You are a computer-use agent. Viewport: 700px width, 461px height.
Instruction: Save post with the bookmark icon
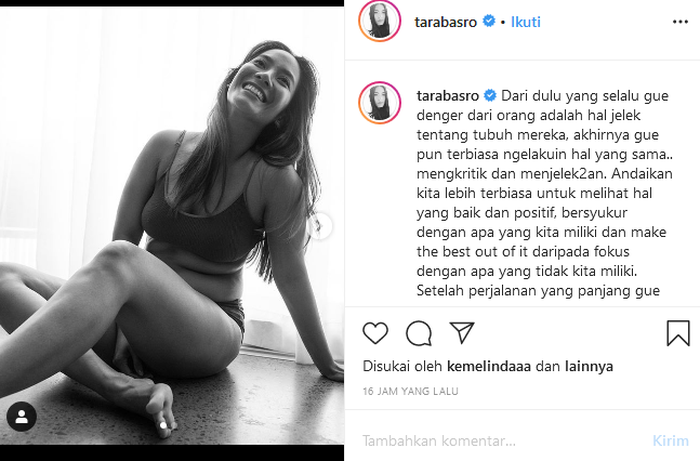point(678,333)
